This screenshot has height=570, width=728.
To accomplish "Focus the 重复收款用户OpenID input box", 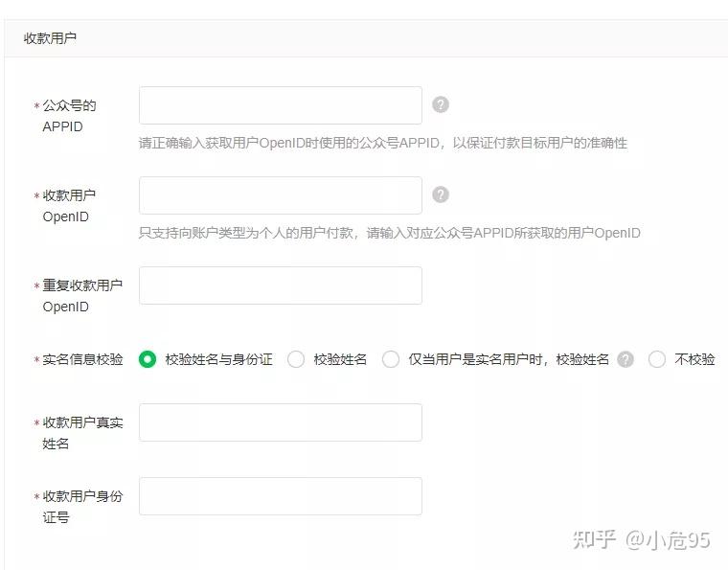I will [280, 285].
